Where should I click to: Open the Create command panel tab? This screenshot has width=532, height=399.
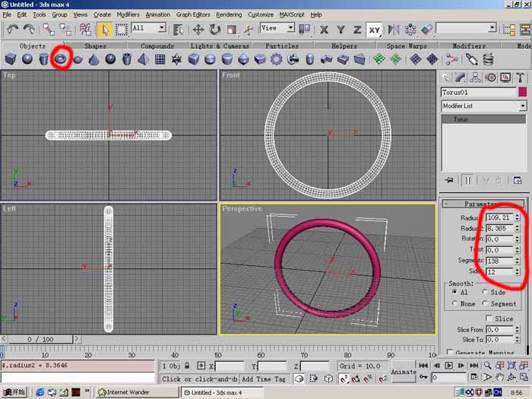click(446, 78)
